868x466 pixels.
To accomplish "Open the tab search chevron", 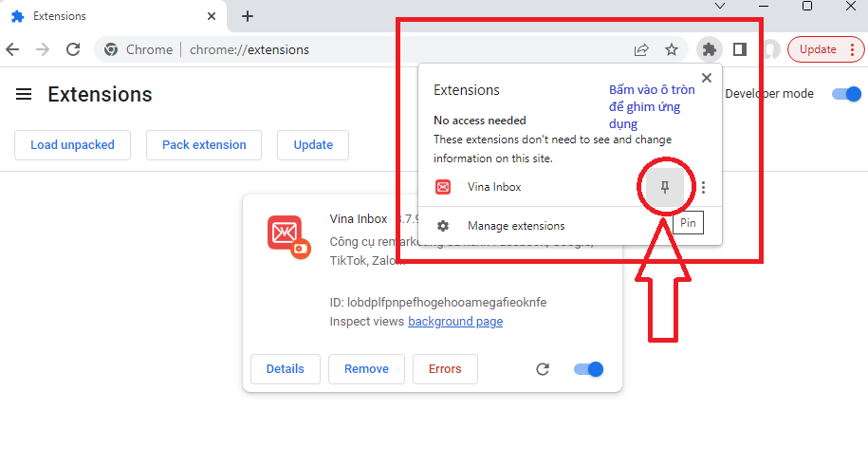I will [x=720, y=6].
